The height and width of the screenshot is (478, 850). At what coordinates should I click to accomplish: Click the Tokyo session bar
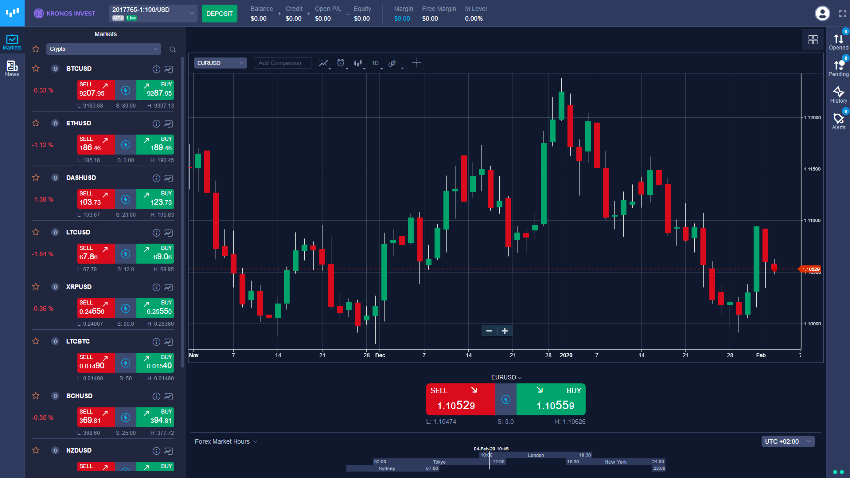tap(439, 462)
